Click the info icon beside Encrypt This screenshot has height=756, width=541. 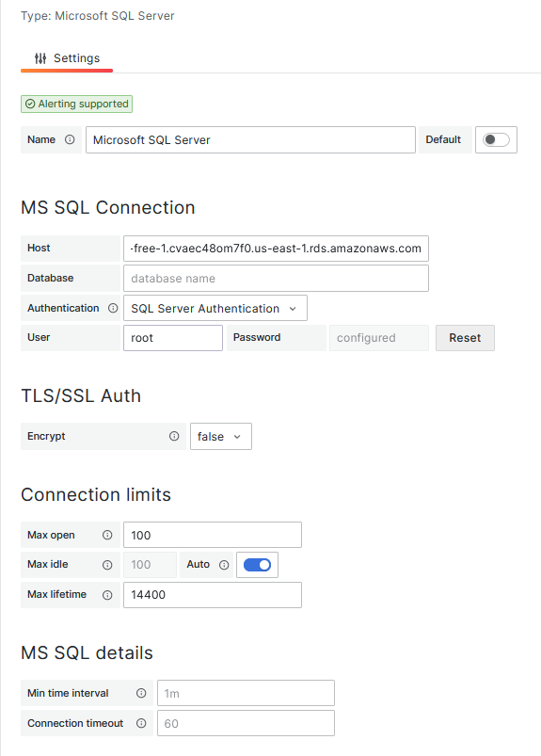point(174,436)
